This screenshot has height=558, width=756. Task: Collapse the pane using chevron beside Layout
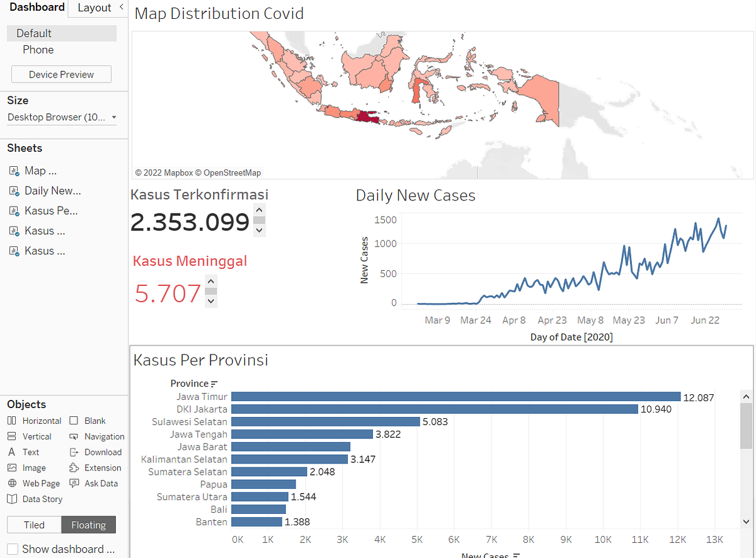(122, 8)
